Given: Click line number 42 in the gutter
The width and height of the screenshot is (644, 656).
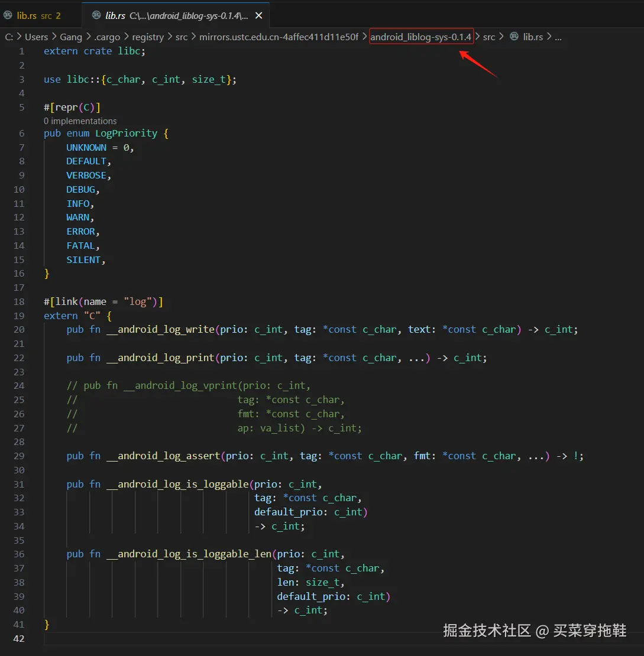Looking at the screenshot, I should pos(19,639).
